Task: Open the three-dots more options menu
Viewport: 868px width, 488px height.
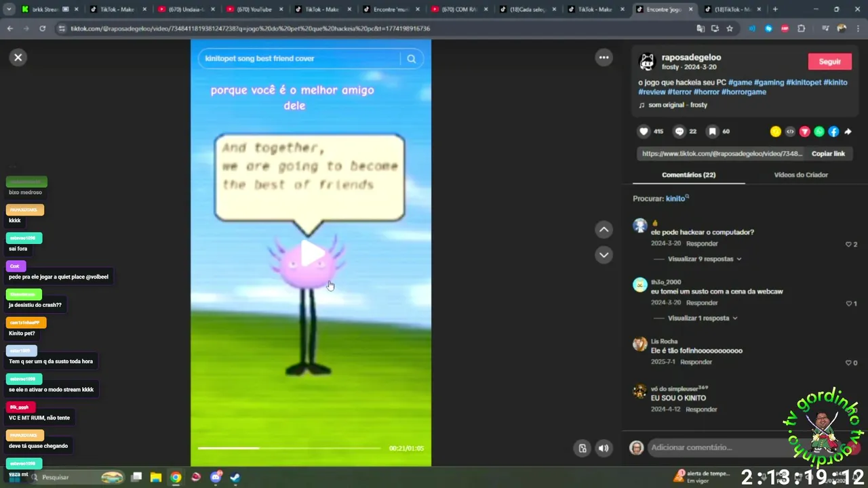Action: [604, 58]
